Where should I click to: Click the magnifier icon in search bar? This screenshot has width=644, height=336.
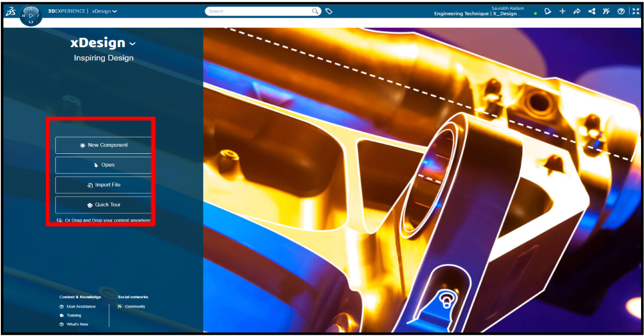[x=315, y=11]
